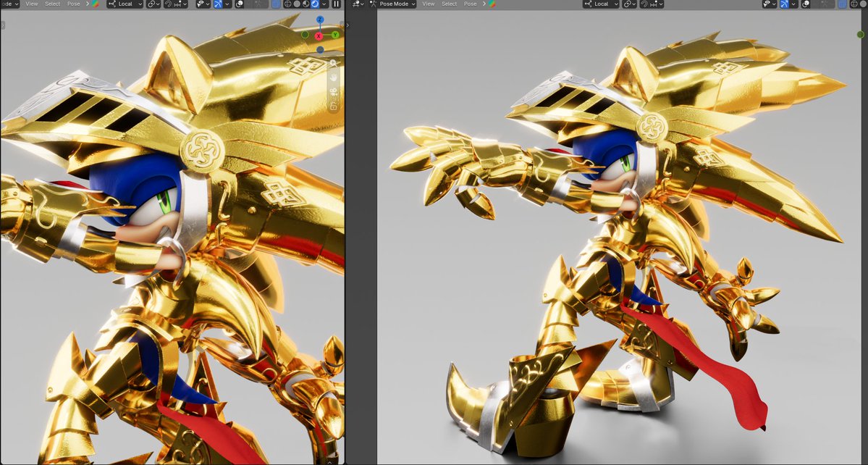
Task: Click negative Z axis circle on left gizmo
Action: [x=320, y=50]
